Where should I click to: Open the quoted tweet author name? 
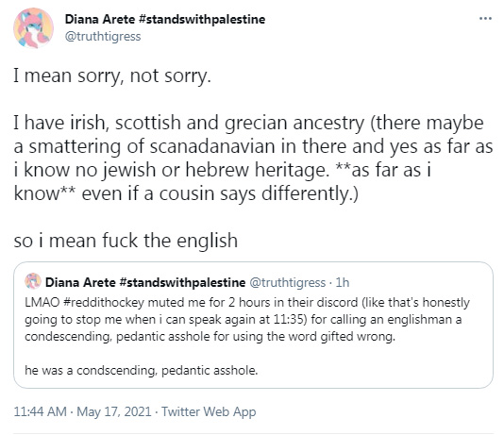click(x=145, y=282)
